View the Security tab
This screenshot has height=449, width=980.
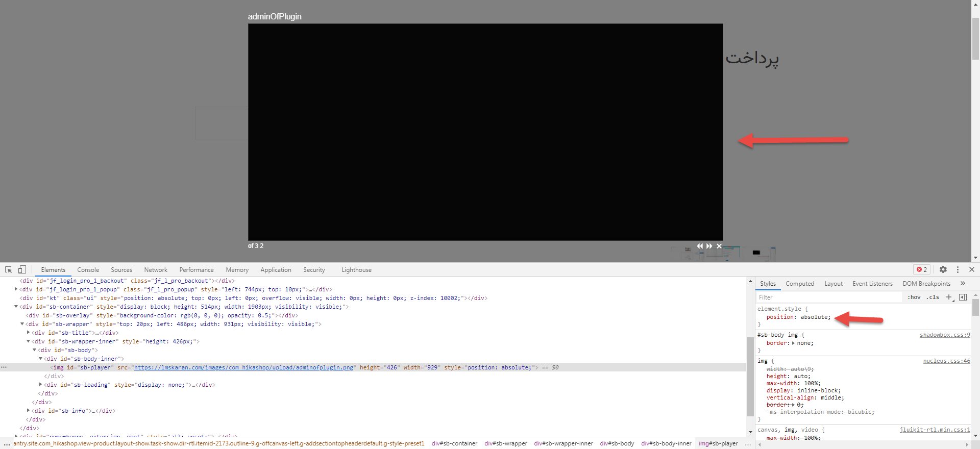[x=314, y=270]
